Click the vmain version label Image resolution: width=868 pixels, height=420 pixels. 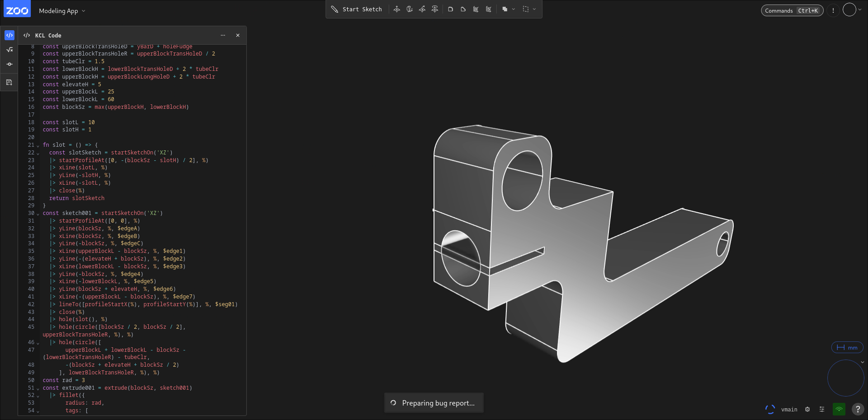789,410
